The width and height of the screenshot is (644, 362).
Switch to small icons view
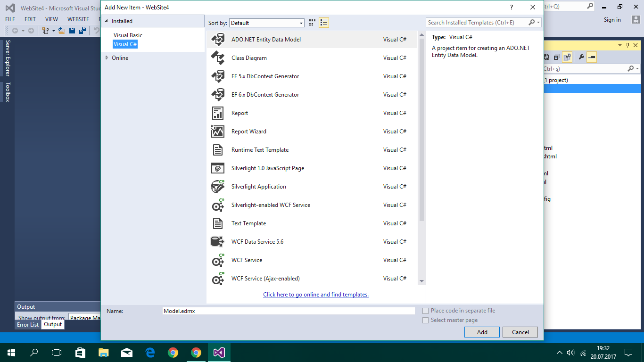[x=312, y=23]
